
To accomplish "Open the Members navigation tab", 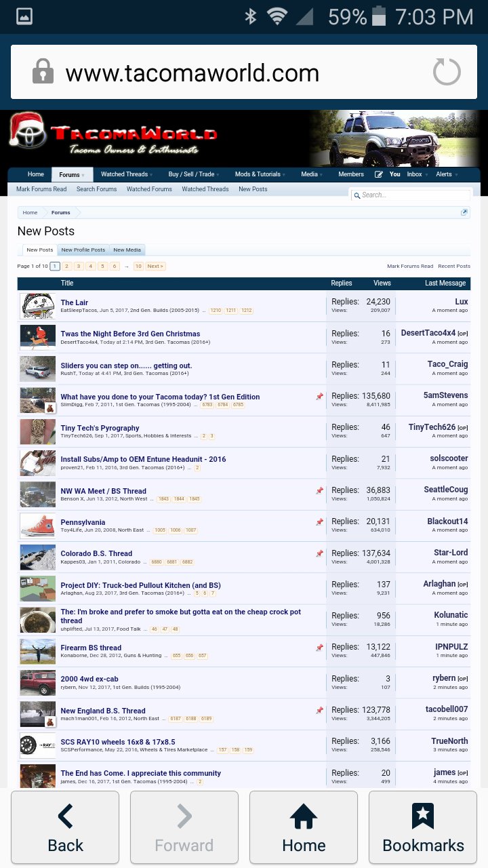I will pyautogui.click(x=351, y=174).
